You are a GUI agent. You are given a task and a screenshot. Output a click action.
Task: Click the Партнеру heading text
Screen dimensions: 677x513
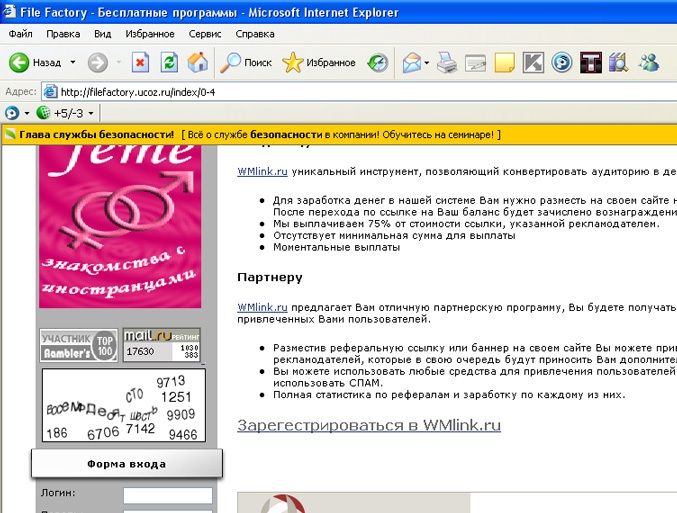coord(270,277)
